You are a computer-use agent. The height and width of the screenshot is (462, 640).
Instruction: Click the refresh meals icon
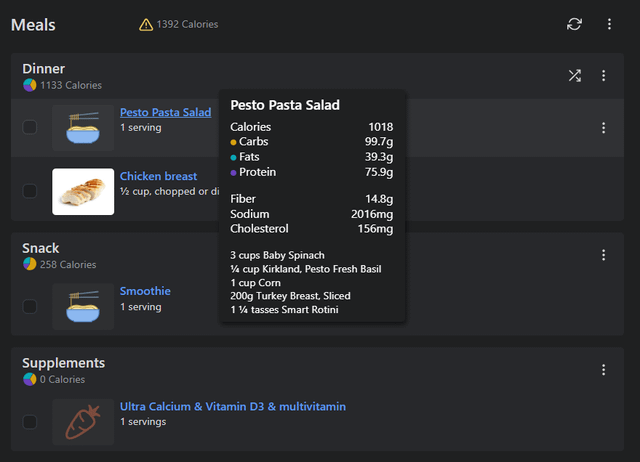click(x=574, y=24)
